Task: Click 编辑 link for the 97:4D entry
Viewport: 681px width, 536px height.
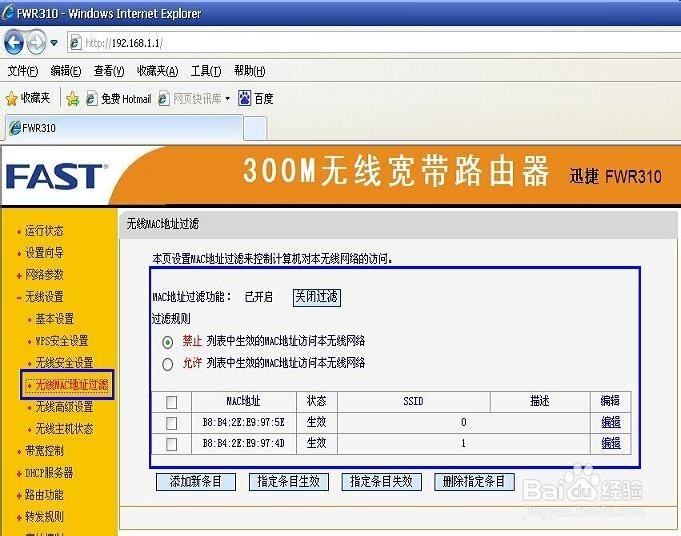Action: tap(610, 443)
